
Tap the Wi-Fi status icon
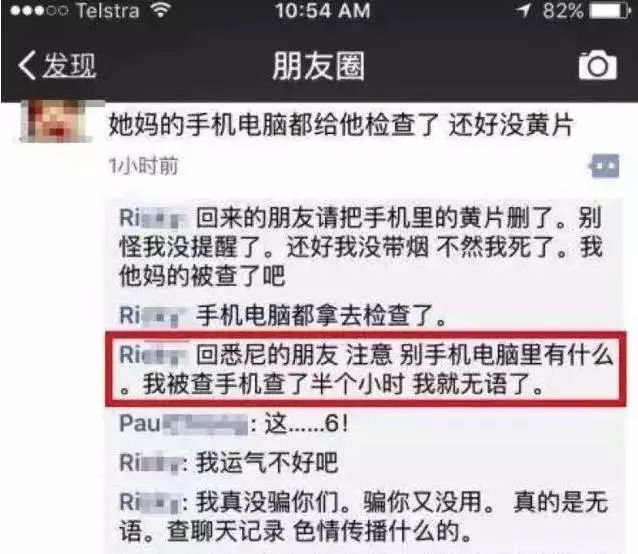160,10
